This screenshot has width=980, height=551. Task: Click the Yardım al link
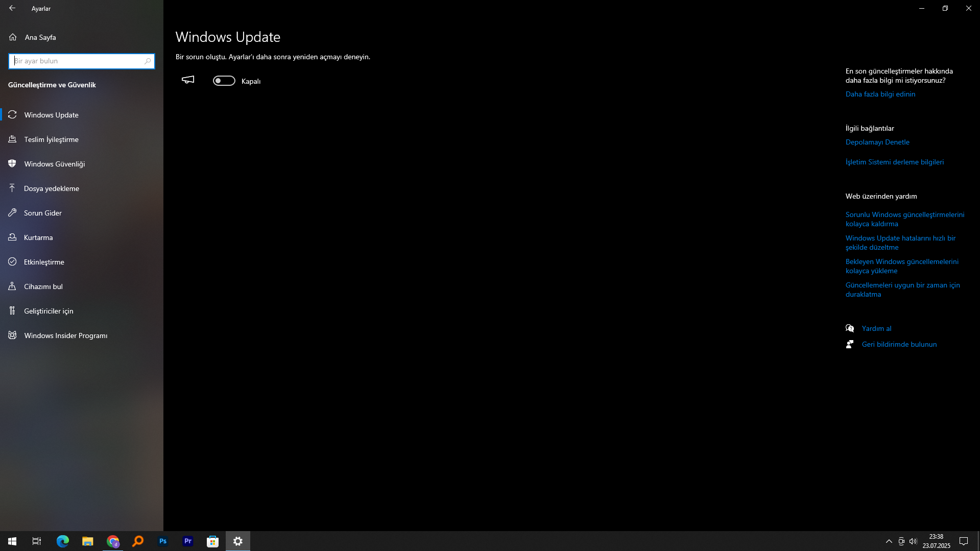pos(876,328)
